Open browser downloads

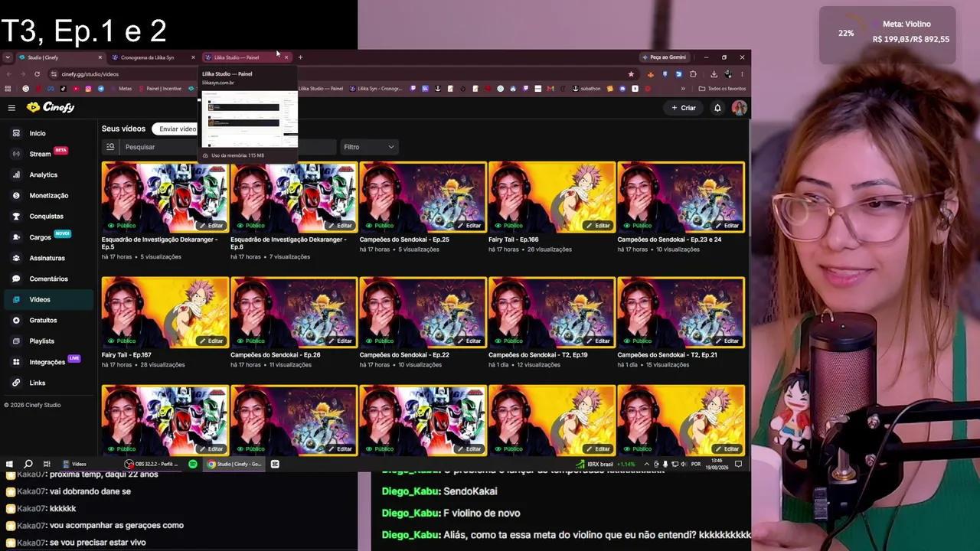[x=714, y=74]
